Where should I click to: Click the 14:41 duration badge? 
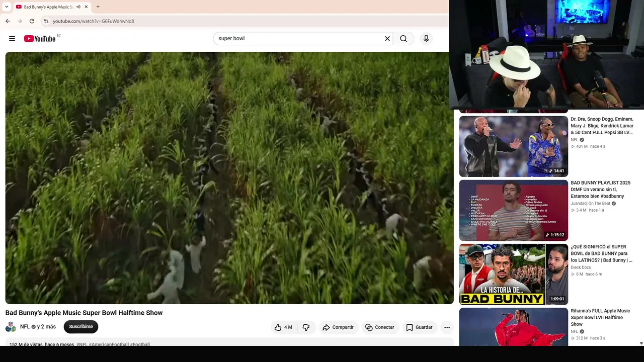(x=556, y=171)
